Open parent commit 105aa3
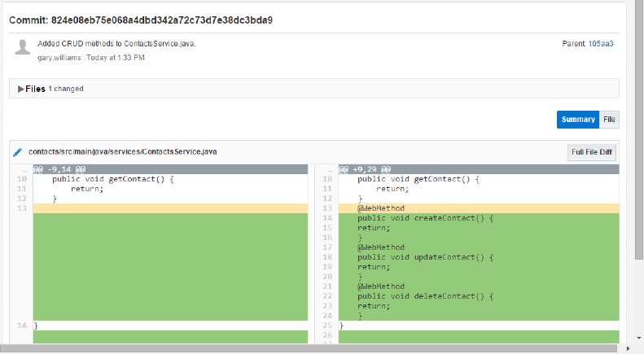Viewport: 644px width, 354px height. (x=601, y=43)
